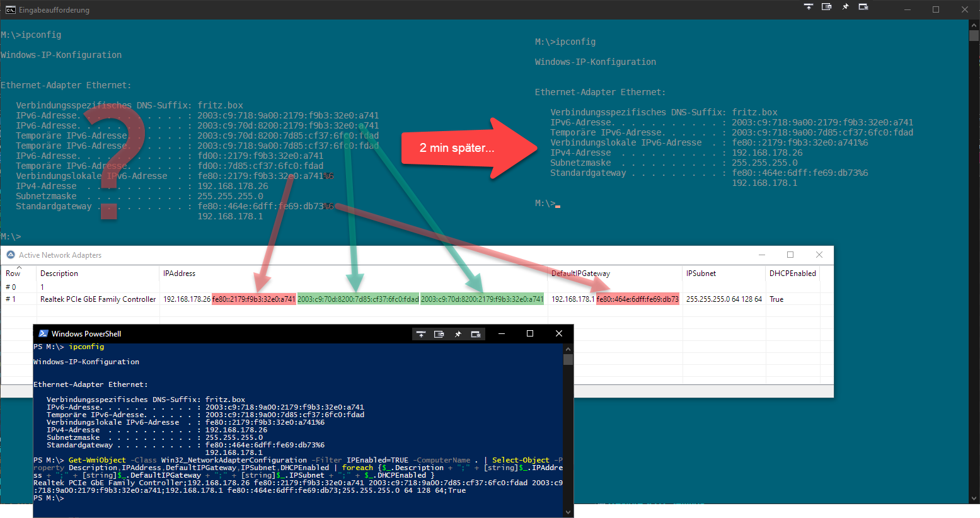Sort by the DefaultIPGateway column header
The image size is (980, 518).
coord(580,273)
